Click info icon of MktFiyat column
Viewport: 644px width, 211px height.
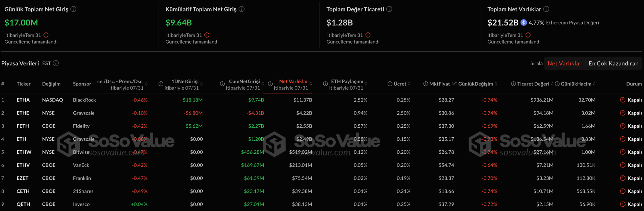tap(426, 84)
